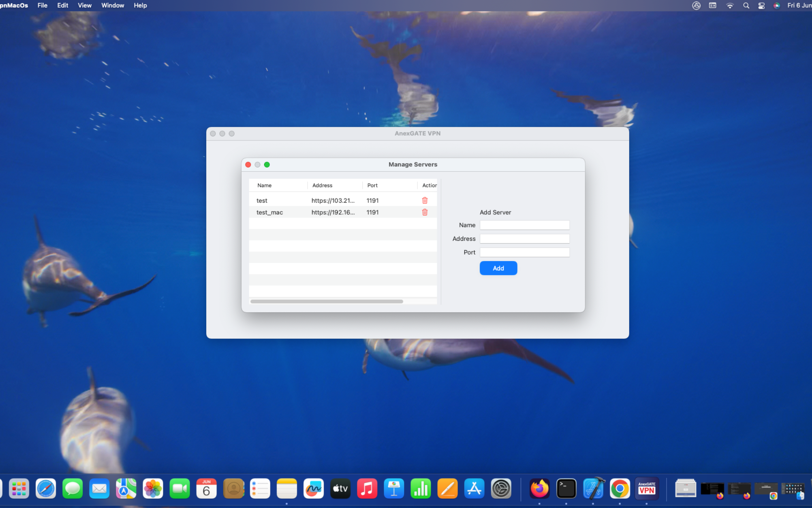Open Photos from the Dock

[153, 489]
